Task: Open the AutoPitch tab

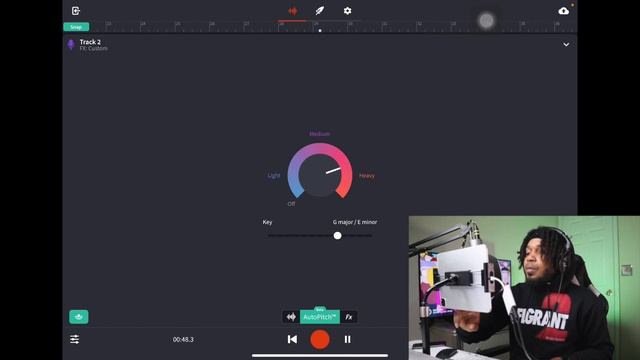Action: [320, 317]
